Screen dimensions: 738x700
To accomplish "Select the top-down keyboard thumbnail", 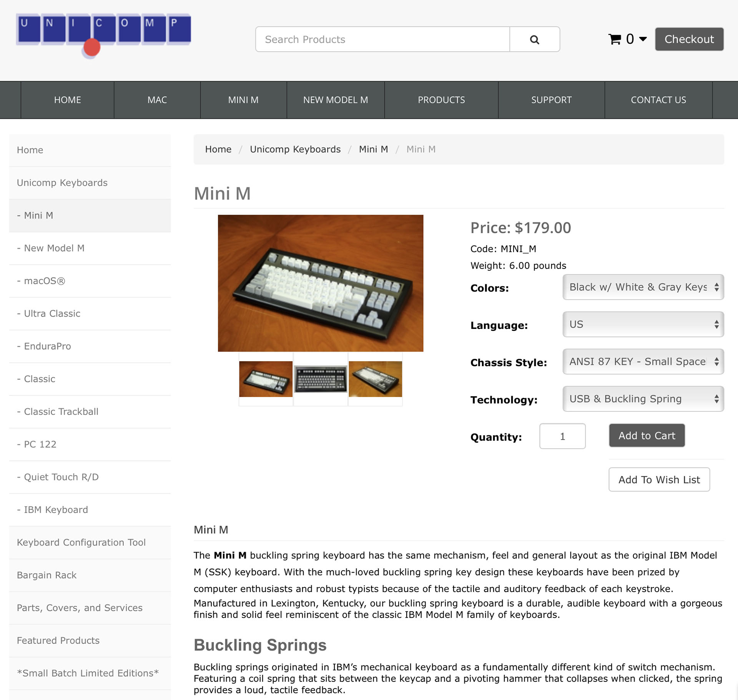I will [x=321, y=379].
